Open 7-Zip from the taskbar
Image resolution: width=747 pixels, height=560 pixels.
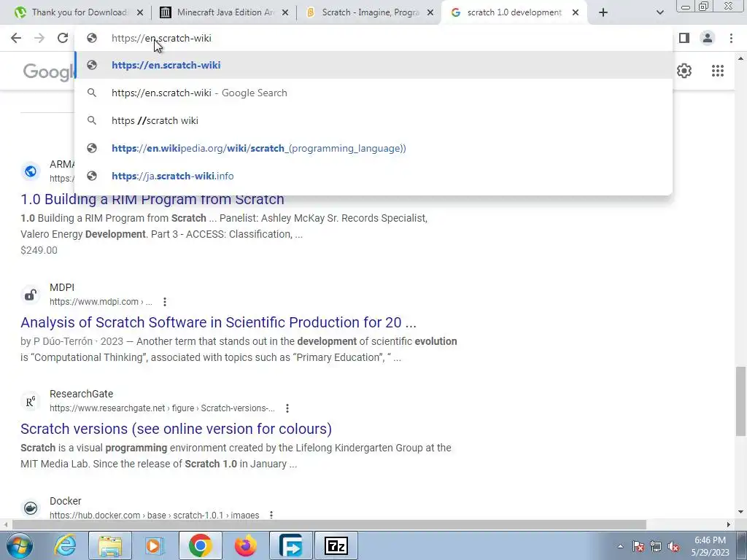click(x=336, y=545)
